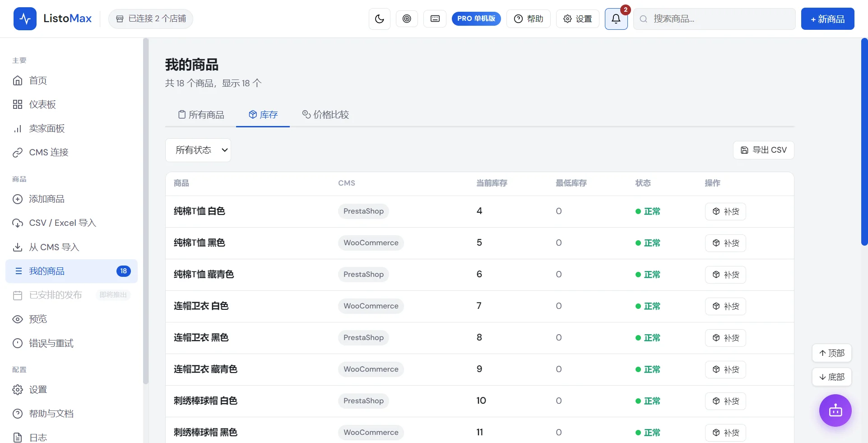Image resolution: width=868 pixels, height=443 pixels.
Task: Jump to bottom with 底部 button
Action: pos(831,377)
